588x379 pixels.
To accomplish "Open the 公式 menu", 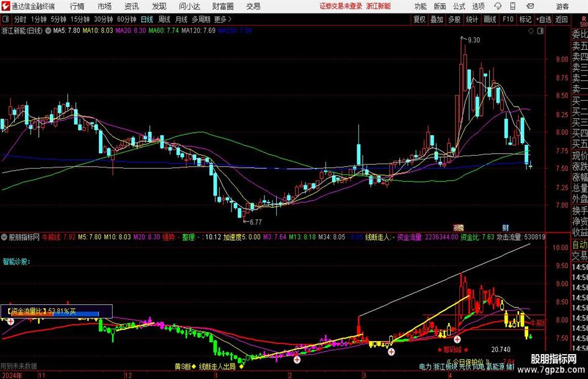I will (x=459, y=6).
